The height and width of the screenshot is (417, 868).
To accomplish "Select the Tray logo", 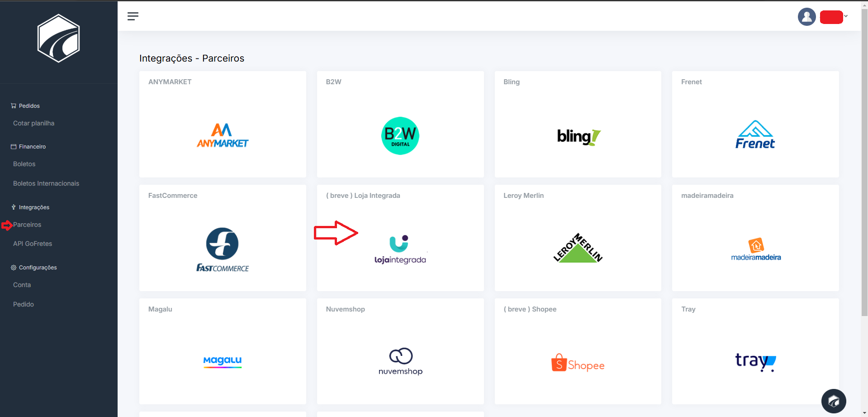I will [756, 362].
